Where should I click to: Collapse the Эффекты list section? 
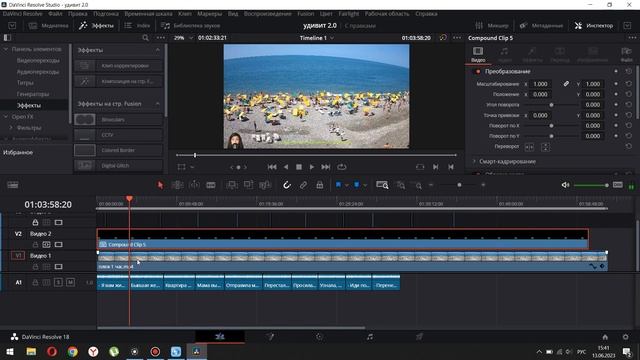tap(158, 50)
